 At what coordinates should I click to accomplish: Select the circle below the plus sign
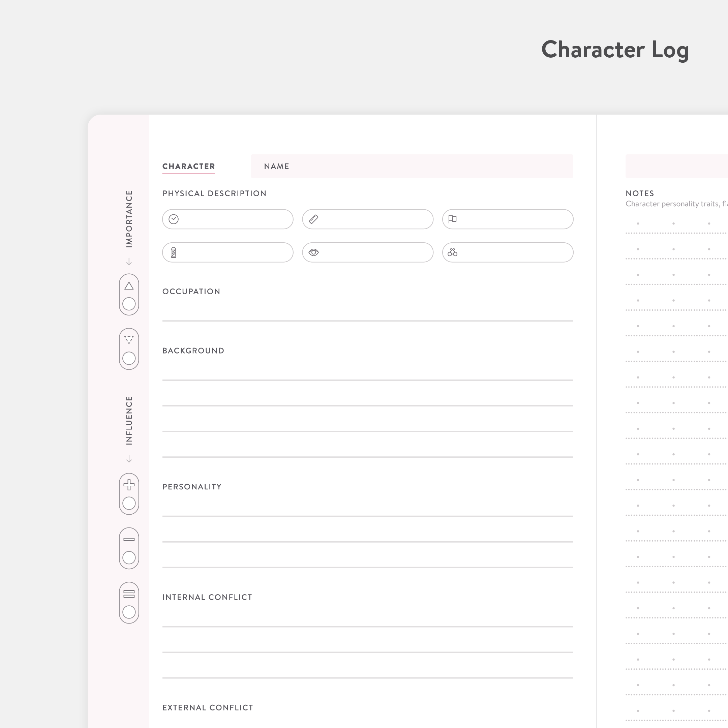click(129, 503)
